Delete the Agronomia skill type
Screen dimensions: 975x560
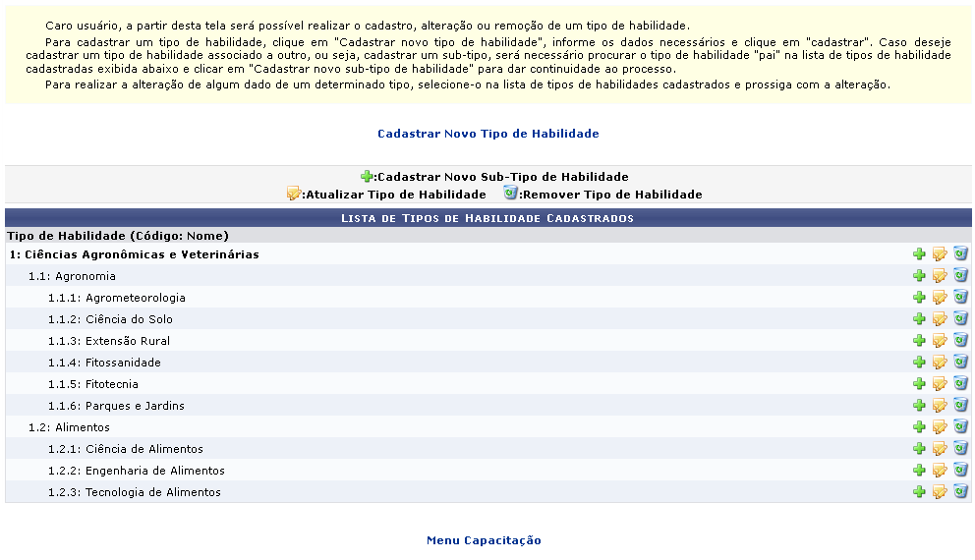960,276
